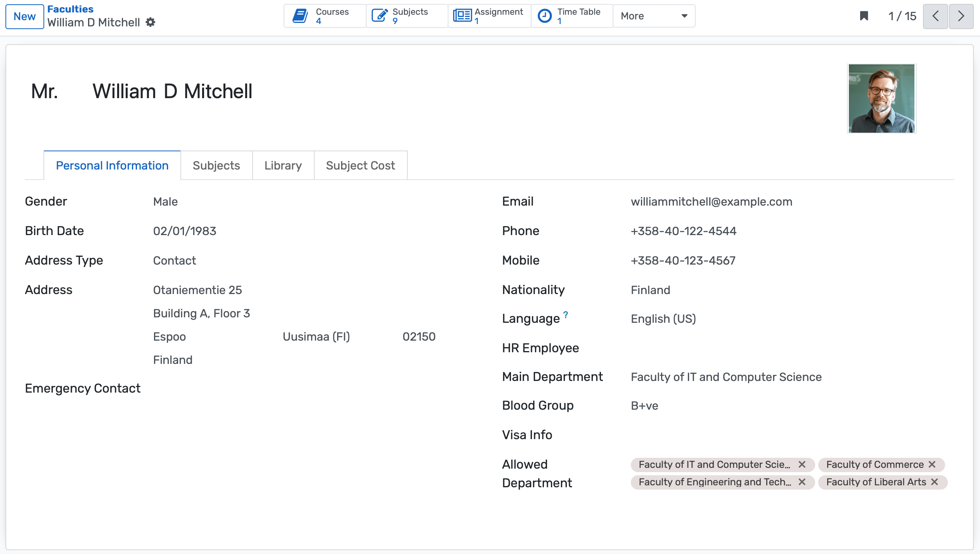Screen dimensions: 980x554
Task: Remove Faculty of IT and Computer Science tag
Action: pos(802,464)
